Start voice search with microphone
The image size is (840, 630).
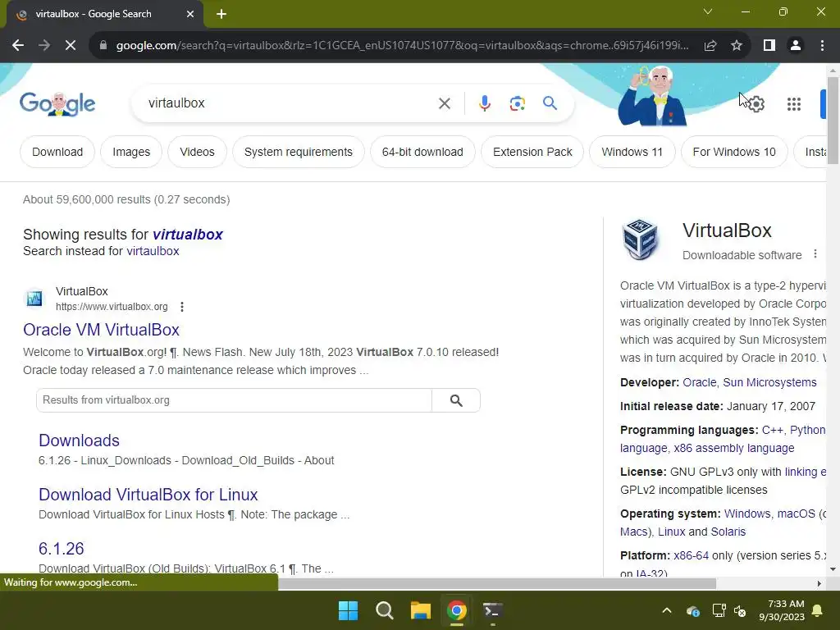[x=484, y=103]
